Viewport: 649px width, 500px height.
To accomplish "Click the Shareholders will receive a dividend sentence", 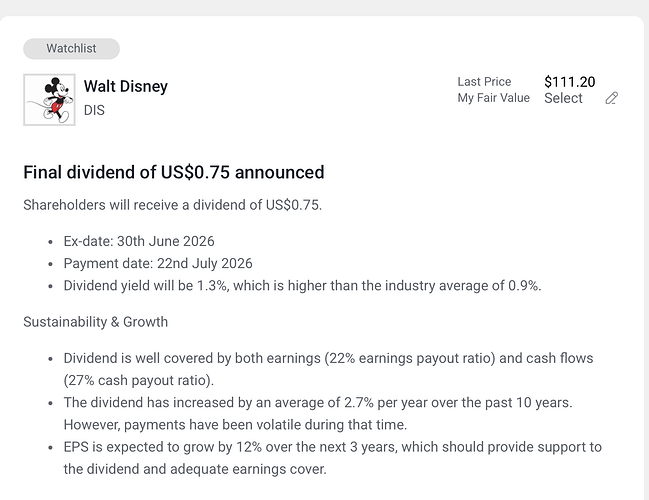I will [x=172, y=205].
